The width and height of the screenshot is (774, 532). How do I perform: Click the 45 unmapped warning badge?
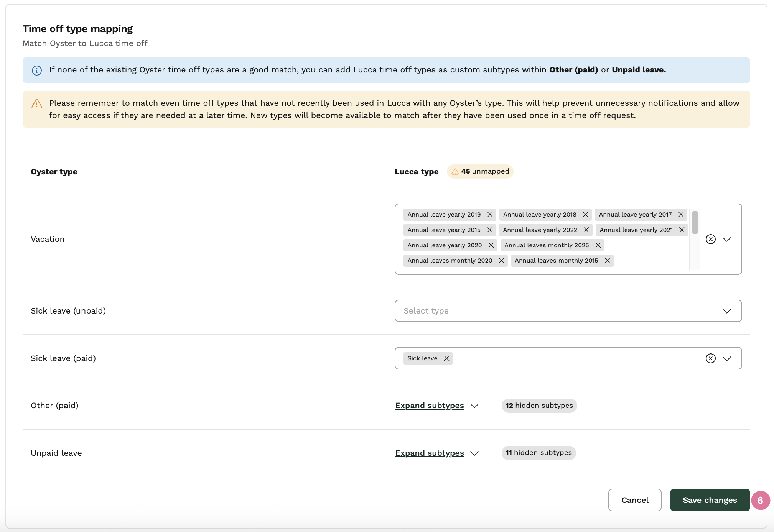[x=480, y=171]
